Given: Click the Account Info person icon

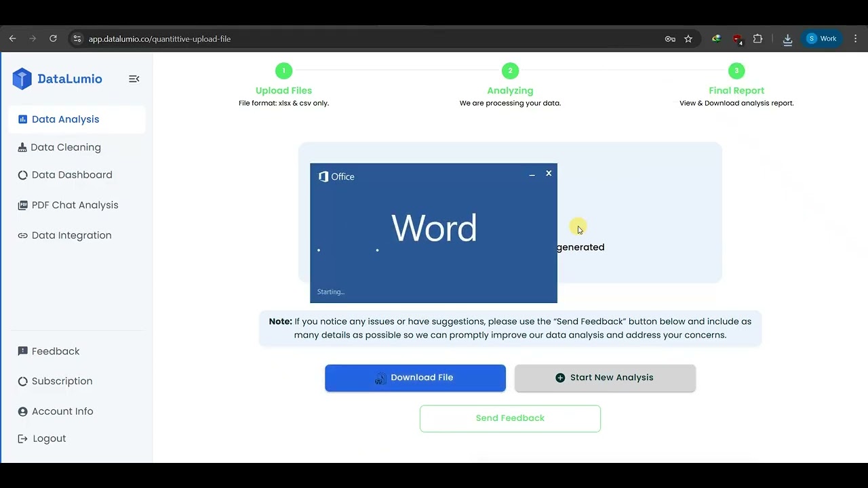Looking at the screenshot, I should pyautogui.click(x=23, y=411).
